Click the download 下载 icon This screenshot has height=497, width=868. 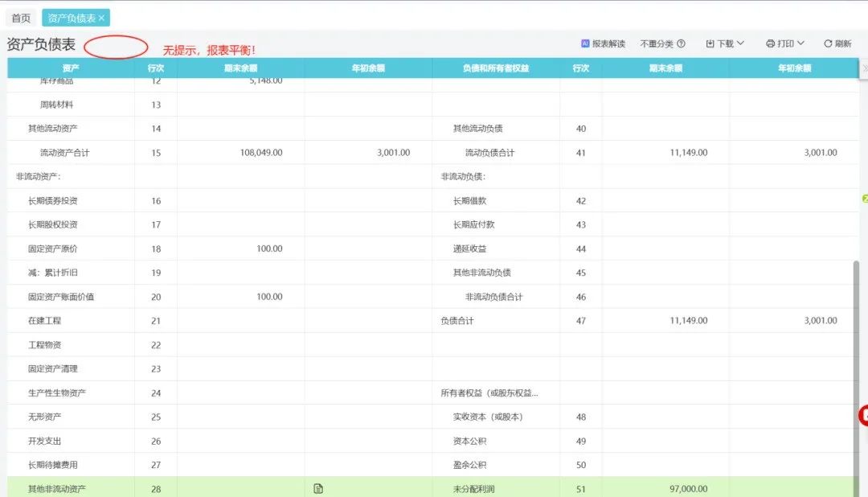709,43
